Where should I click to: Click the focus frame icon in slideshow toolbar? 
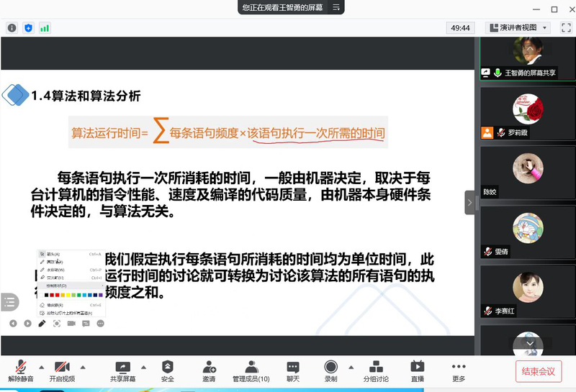pyautogui.click(x=57, y=324)
